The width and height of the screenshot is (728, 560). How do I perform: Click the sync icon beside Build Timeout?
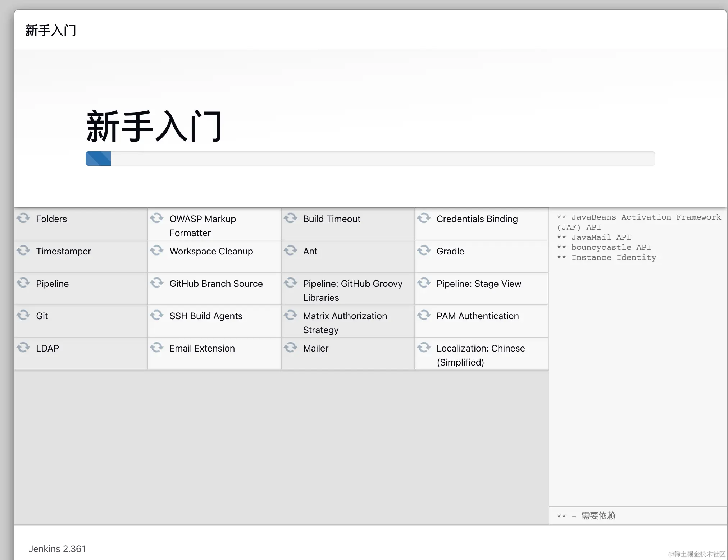coord(290,218)
